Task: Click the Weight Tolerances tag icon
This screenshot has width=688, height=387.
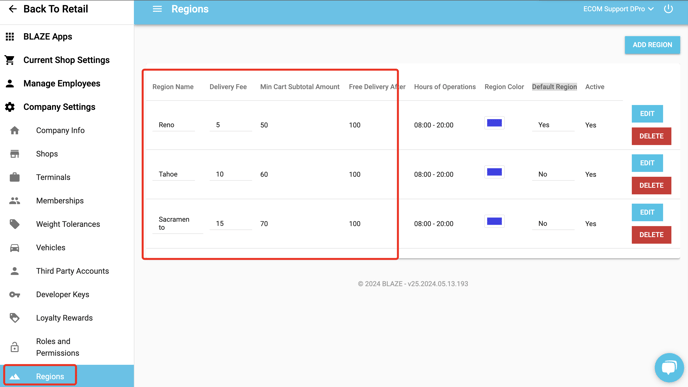Action: tap(14, 224)
